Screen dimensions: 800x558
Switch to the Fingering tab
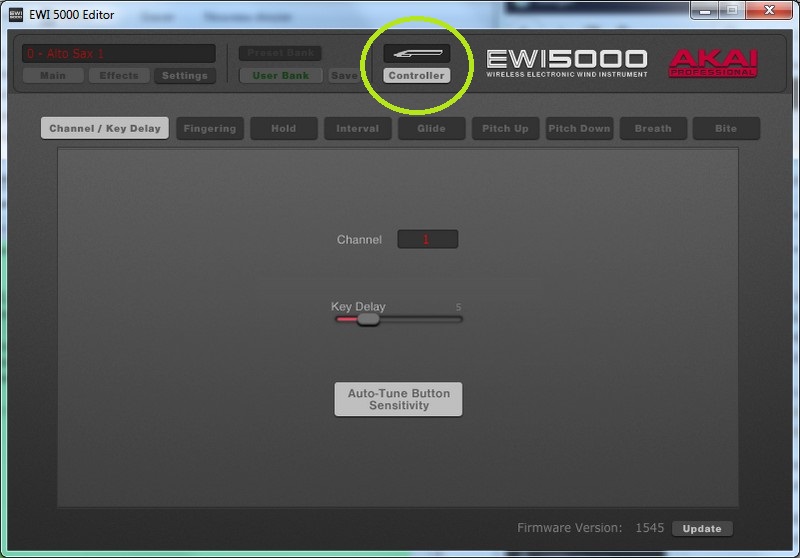[210, 129]
